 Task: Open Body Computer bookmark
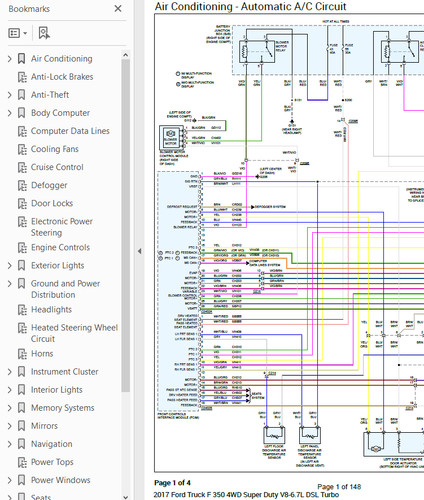point(60,113)
